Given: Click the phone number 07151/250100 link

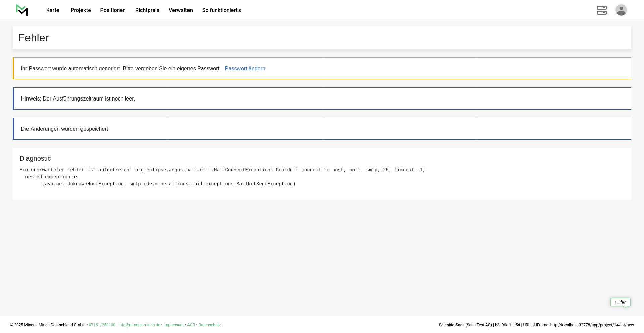Looking at the screenshot, I should [102, 325].
